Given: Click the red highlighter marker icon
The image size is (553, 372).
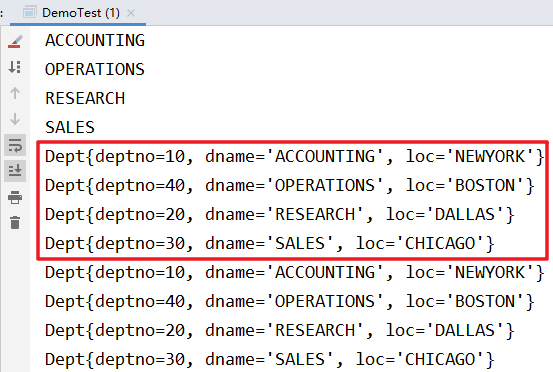Looking at the screenshot, I should coord(15,42).
